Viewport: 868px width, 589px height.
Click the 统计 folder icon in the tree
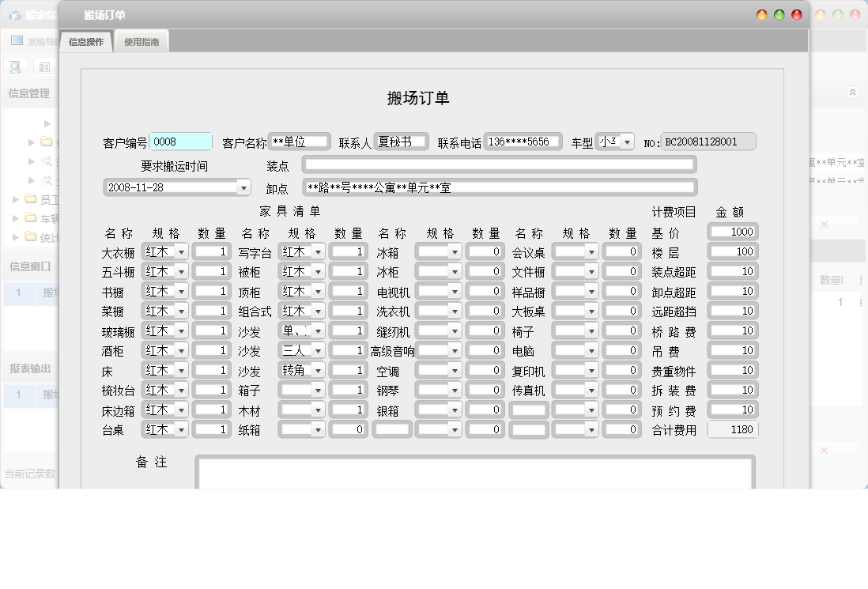[30, 235]
